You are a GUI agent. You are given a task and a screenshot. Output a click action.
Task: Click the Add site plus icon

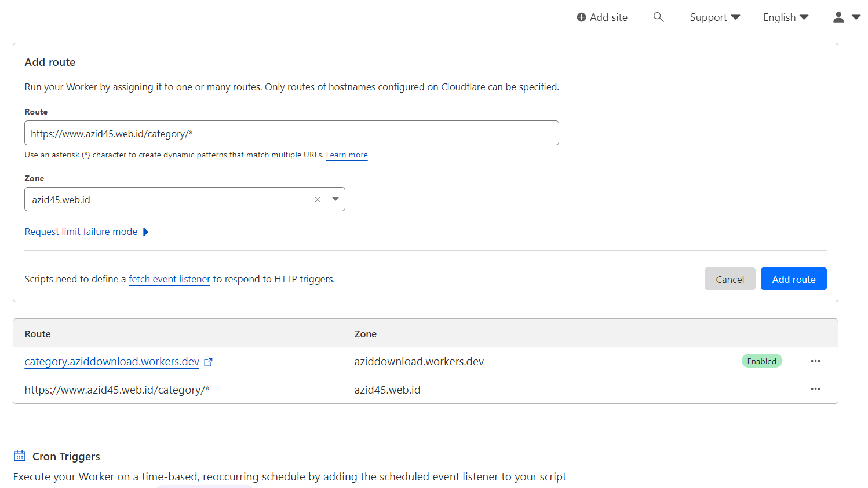(581, 17)
